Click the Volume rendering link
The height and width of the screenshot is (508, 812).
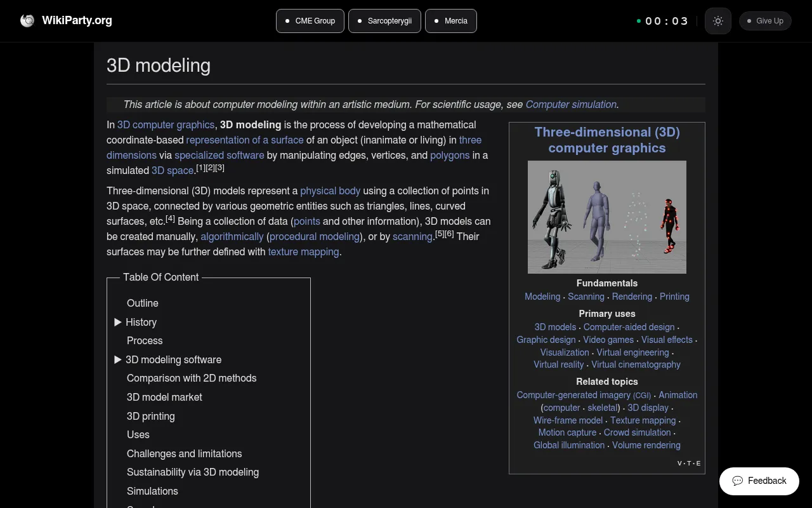click(646, 445)
